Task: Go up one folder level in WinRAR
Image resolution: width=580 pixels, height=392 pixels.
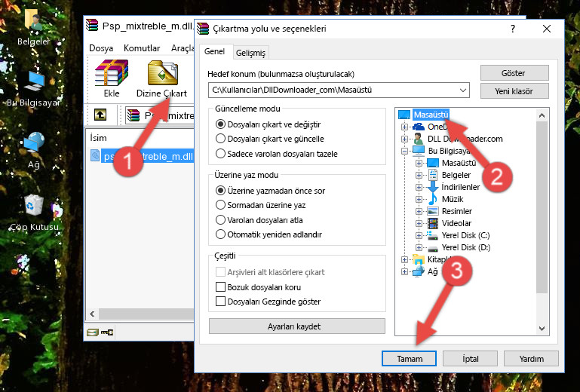Action: click(x=100, y=115)
